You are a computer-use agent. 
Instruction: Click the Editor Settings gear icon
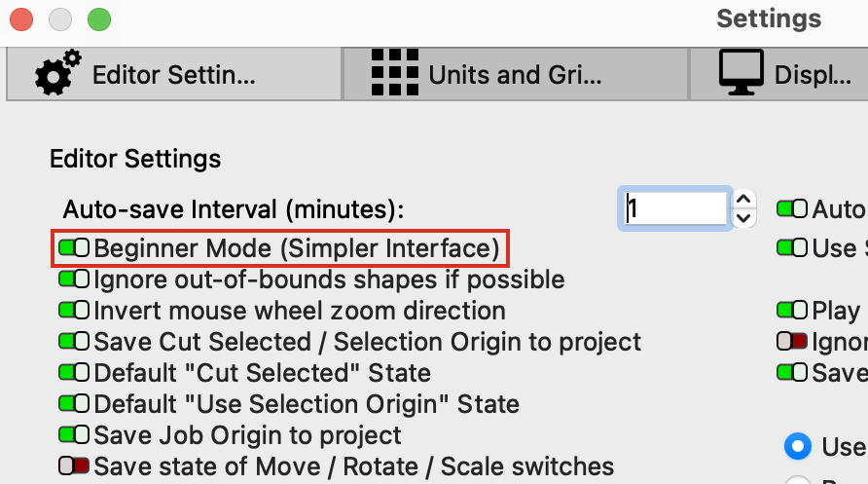58,74
